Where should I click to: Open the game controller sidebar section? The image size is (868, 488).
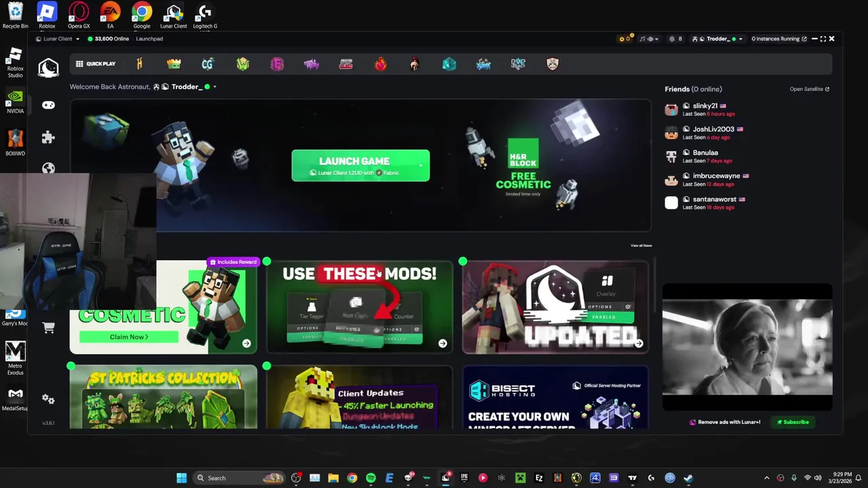coord(48,105)
